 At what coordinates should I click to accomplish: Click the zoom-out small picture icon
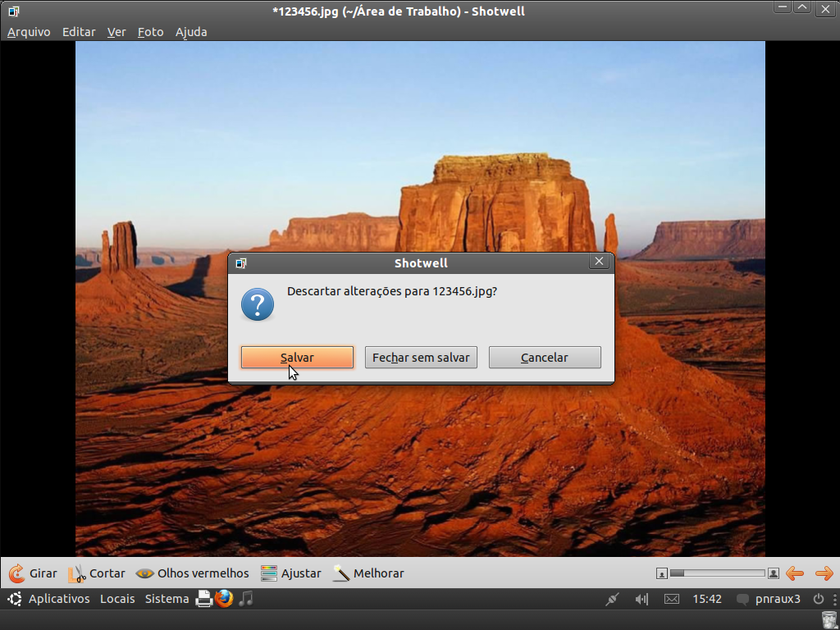[x=662, y=573]
